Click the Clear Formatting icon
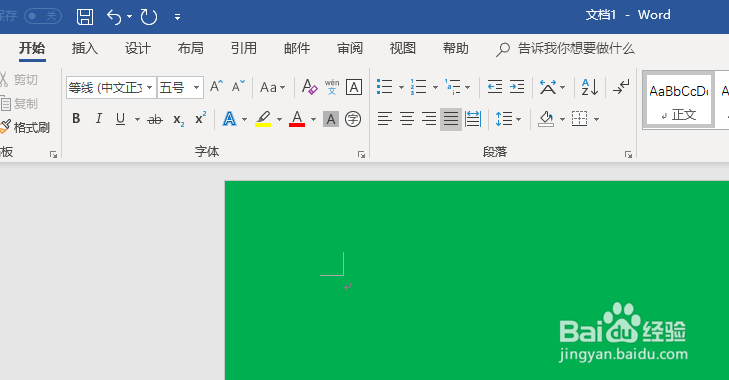729x380 pixels. (x=309, y=87)
